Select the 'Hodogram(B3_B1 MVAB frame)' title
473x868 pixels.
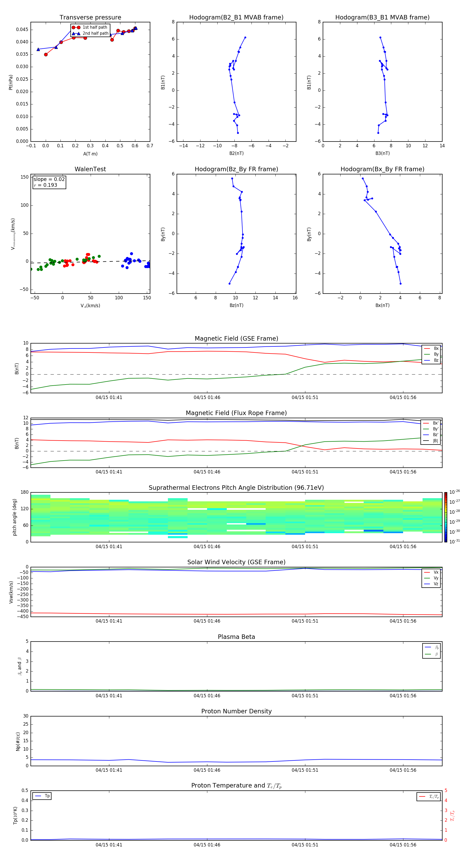tap(382, 18)
